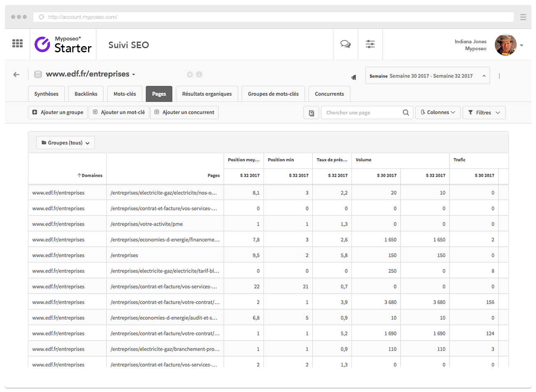536x392 pixels.
Task: Click the browser reload icon
Action: click(42, 17)
